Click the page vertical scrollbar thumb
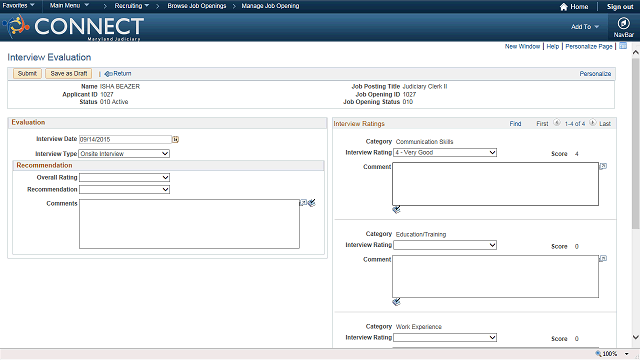The image size is (640, 360). (x=636, y=143)
